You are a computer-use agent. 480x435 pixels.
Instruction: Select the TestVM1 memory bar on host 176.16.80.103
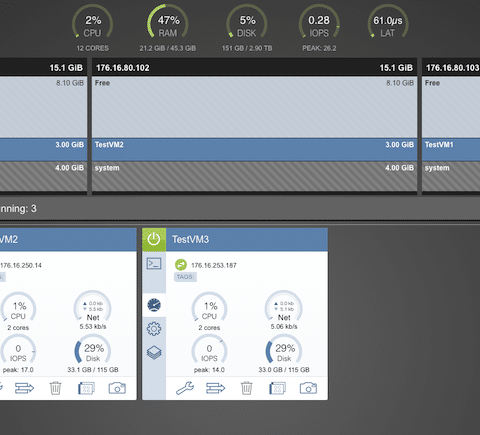point(451,149)
